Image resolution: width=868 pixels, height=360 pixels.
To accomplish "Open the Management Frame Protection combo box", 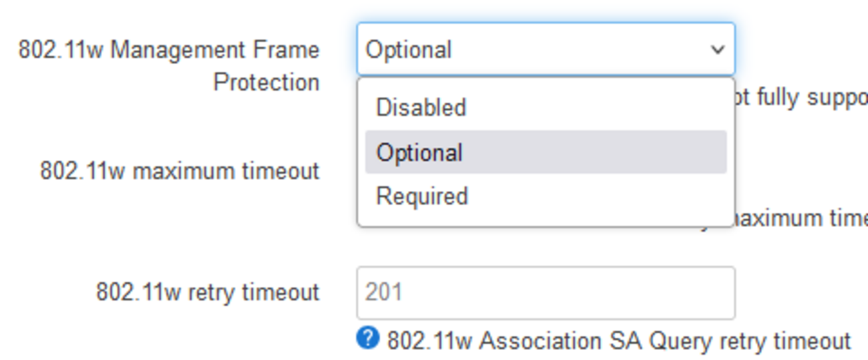I will pyautogui.click(x=545, y=49).
